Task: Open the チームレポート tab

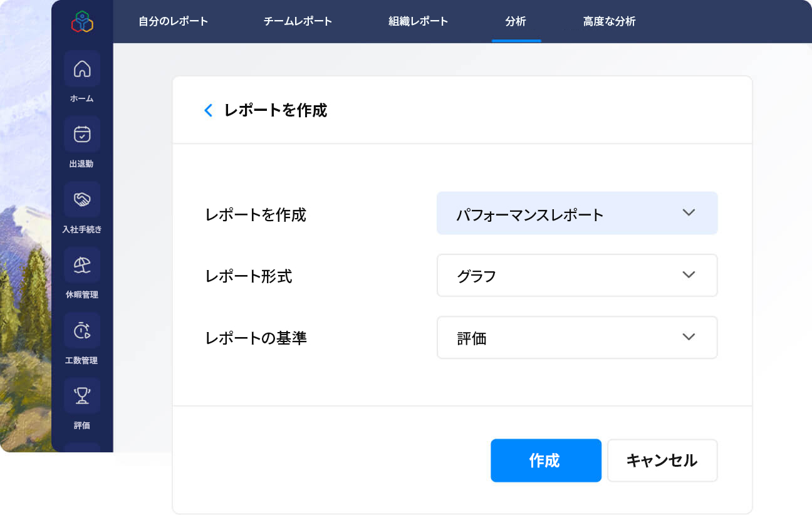Action: tap(298, 21)
